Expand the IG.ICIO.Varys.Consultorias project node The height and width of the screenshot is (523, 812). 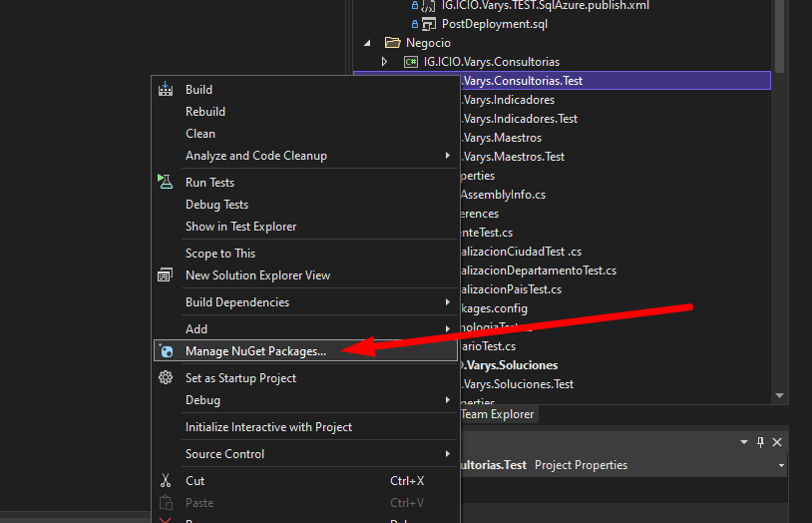[385, 62]
